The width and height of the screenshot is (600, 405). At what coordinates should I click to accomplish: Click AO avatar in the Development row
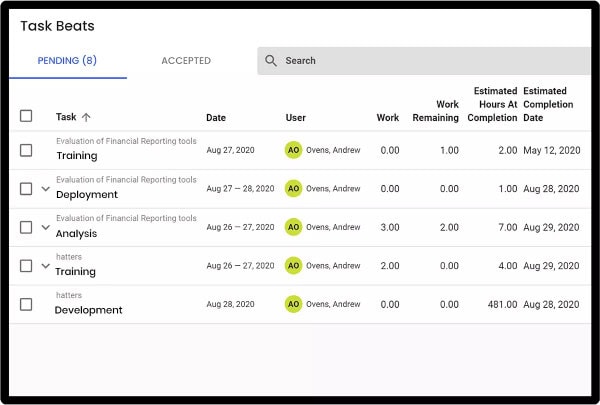(x=293, y=304)
